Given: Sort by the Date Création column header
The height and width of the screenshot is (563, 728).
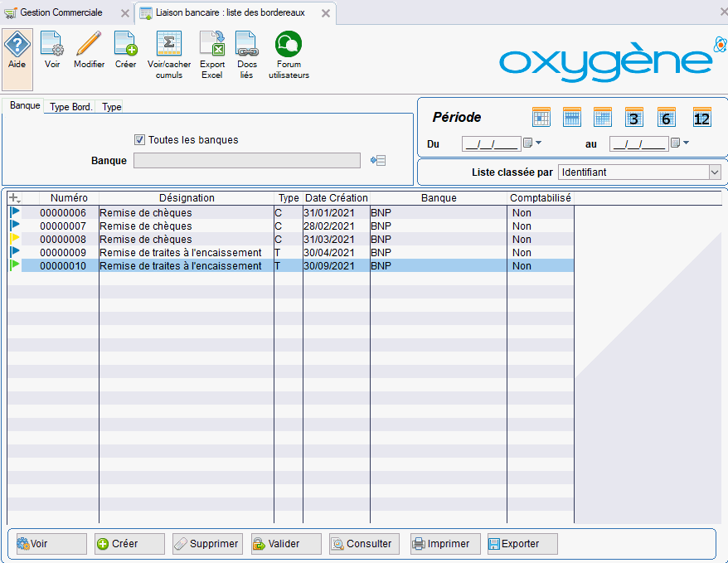Looking at the screenshot, I should coord(336,198).
